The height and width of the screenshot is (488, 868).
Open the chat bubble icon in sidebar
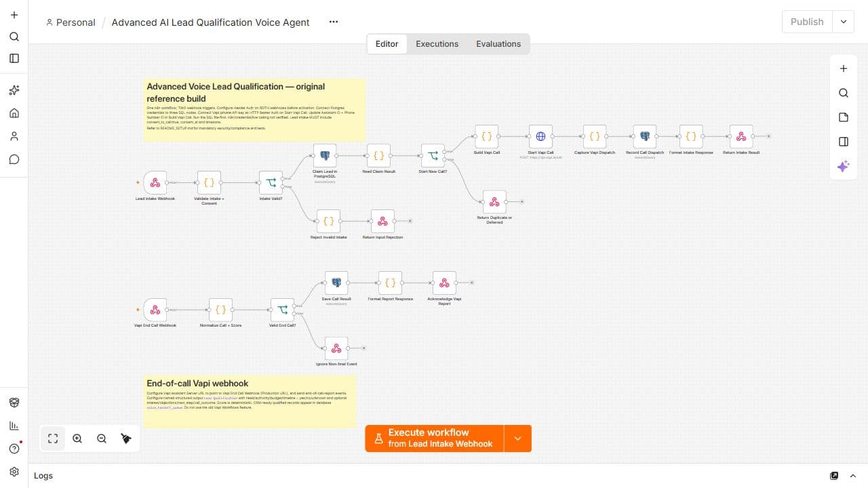[x=14, y=159]
